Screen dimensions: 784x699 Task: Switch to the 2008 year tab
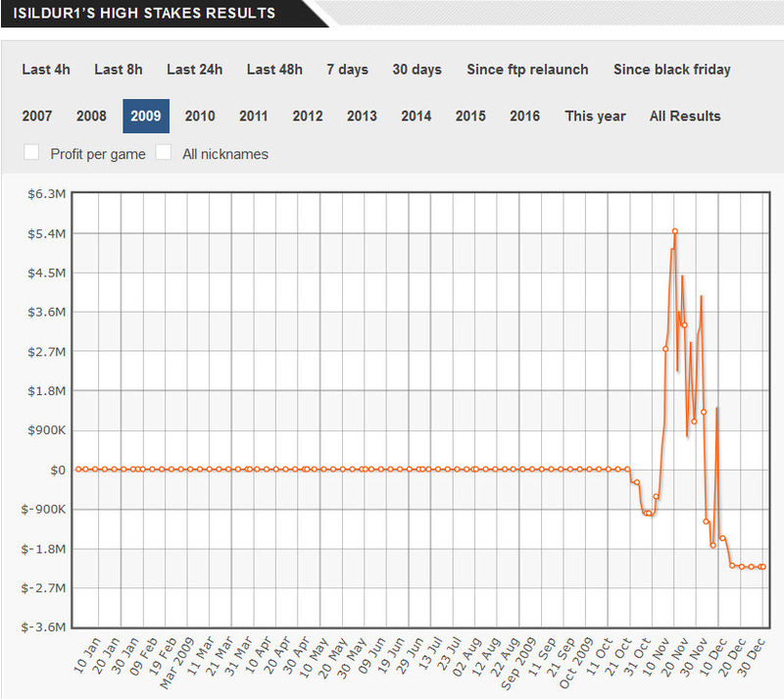click(x=91, y=116)
